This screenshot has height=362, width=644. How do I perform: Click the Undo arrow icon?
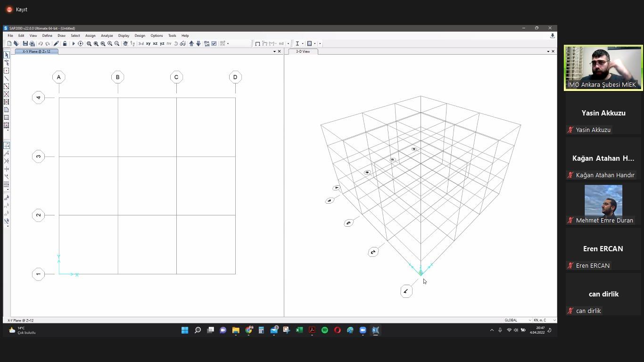coord(41,43)
